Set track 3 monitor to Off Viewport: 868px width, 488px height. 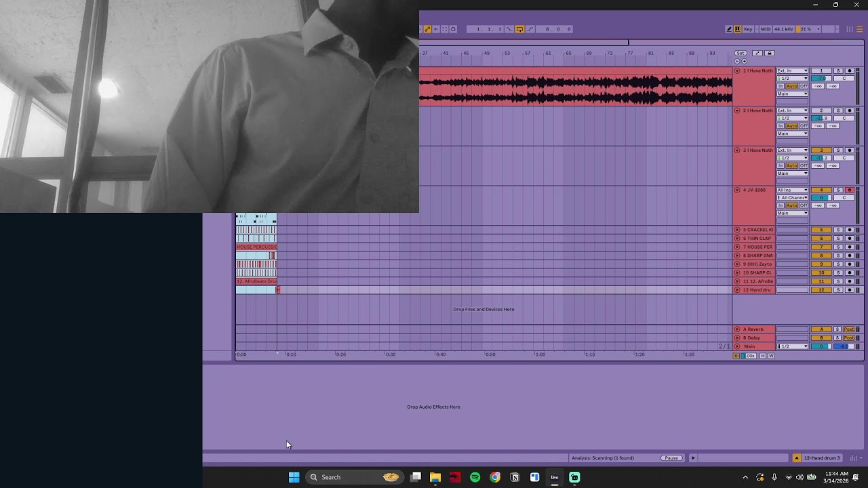[x=804, y=165]
